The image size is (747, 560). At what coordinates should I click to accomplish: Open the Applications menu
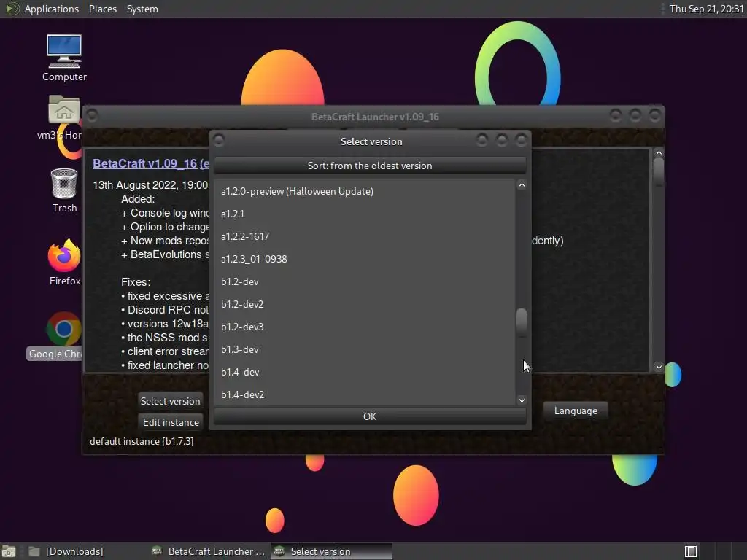click(x=52, y=9)
